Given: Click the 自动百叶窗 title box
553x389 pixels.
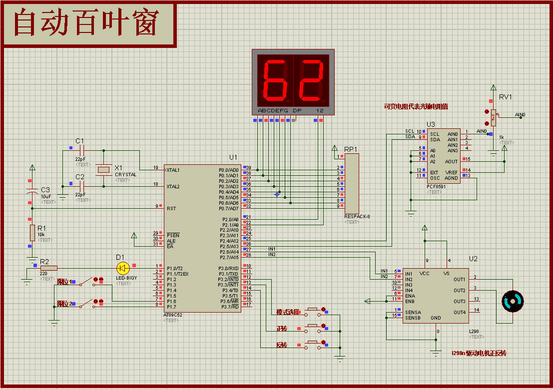Looking at the screenshot, I should [x=89, y=24].
